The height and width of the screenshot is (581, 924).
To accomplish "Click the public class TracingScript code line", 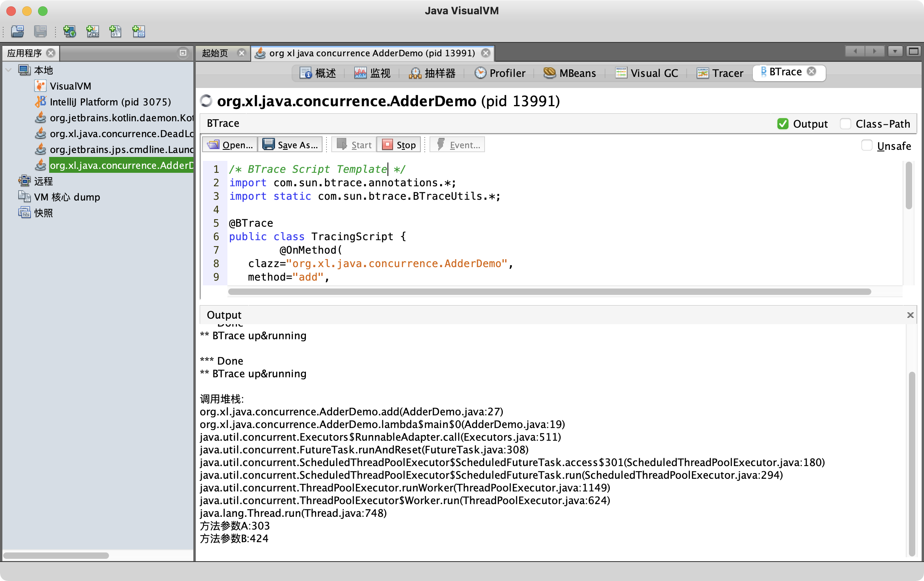I will click(317, 237).
